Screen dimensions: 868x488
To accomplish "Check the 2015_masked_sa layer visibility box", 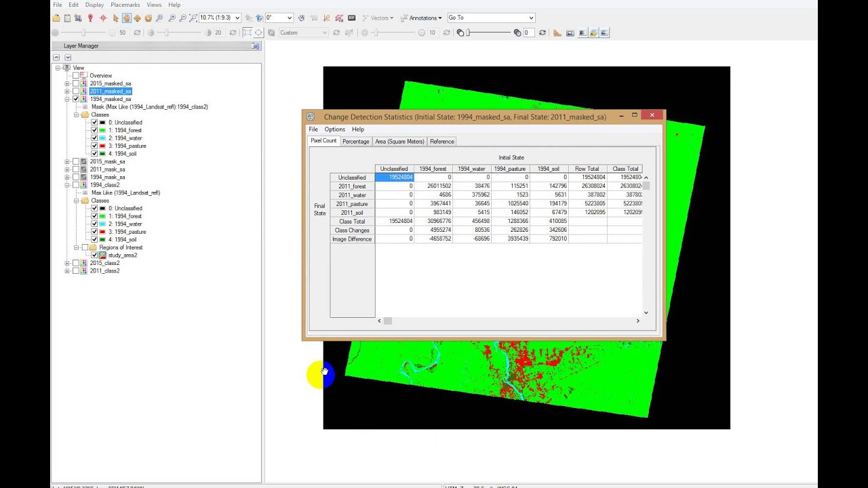I will pyautogui.click(x=76, y=83).
